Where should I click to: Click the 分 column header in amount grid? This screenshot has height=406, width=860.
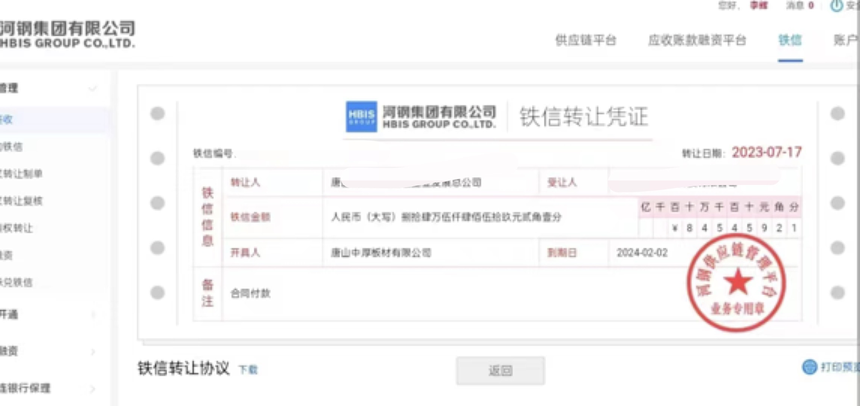pos(794,207)
